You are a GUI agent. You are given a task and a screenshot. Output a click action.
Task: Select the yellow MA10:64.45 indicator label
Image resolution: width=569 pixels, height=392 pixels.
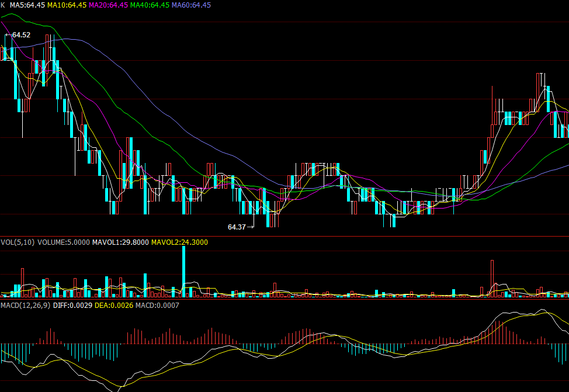(x=67, y=5)
